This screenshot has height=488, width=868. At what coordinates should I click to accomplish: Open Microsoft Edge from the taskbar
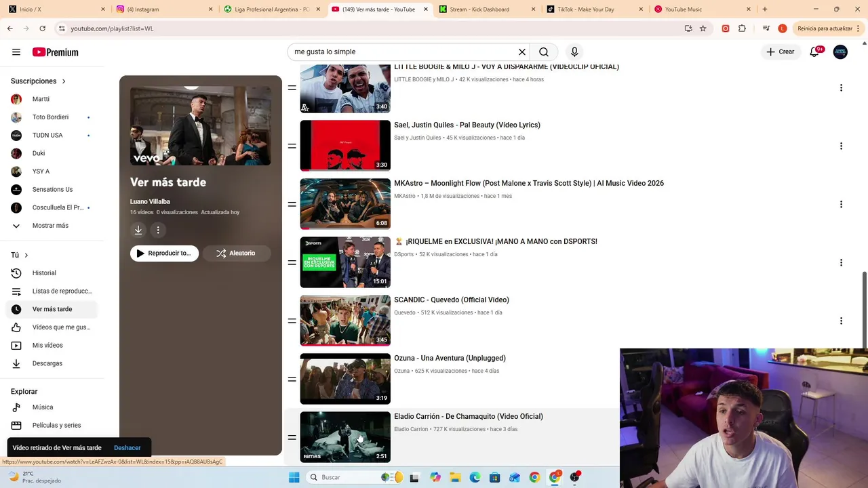point(475,477)
